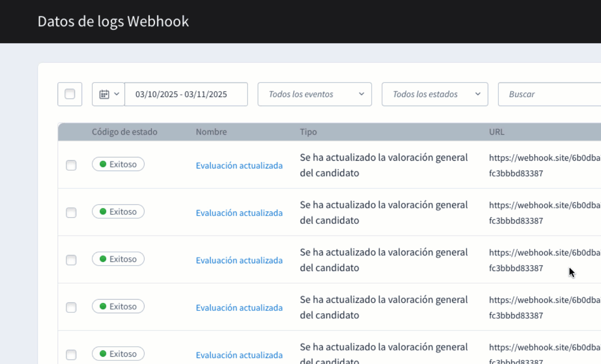Click the Exitoso badge on the first row
Image resolution: width=601 pixels, height=364 pixels.
pos(118,164)
